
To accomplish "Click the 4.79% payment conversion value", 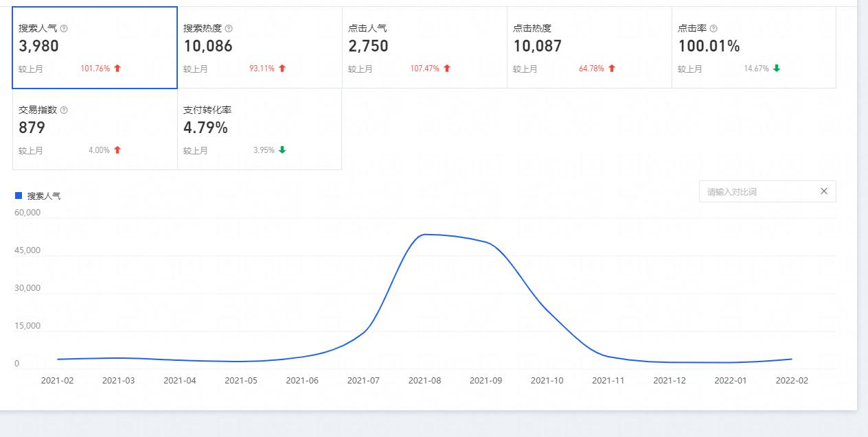I will (x=205, y=128).
